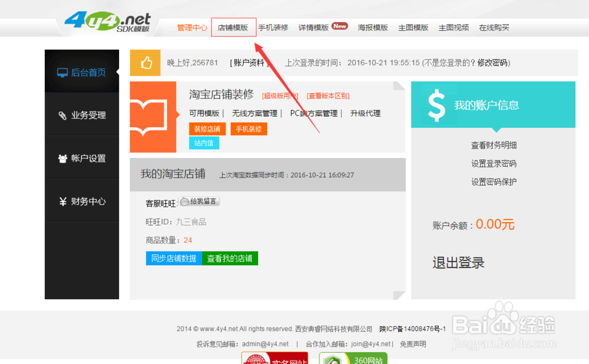Go to 手机装修 in top navigation
Screen dimensions: 589x364
pyautogui.click(x=273, y=28)
